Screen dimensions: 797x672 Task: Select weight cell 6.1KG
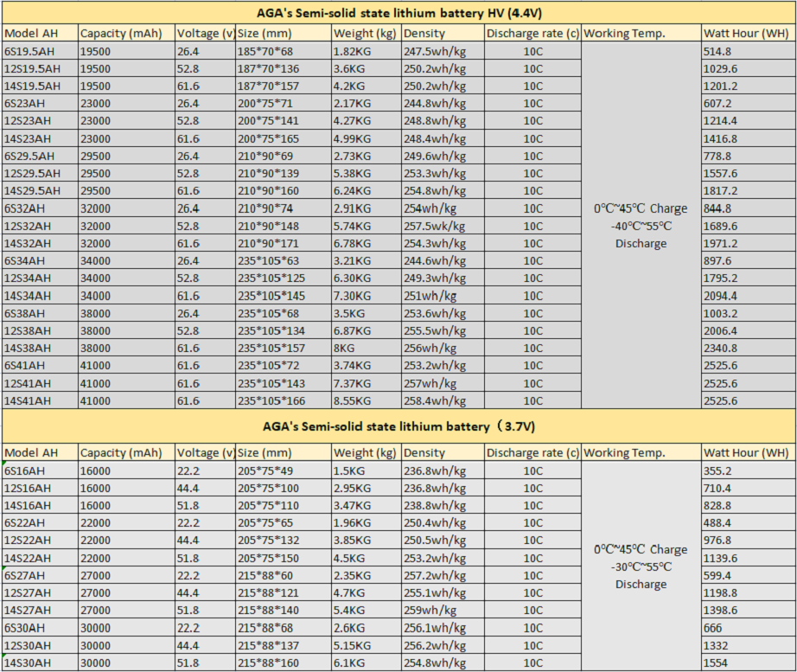pyautogui.click(x=367, y=662)
